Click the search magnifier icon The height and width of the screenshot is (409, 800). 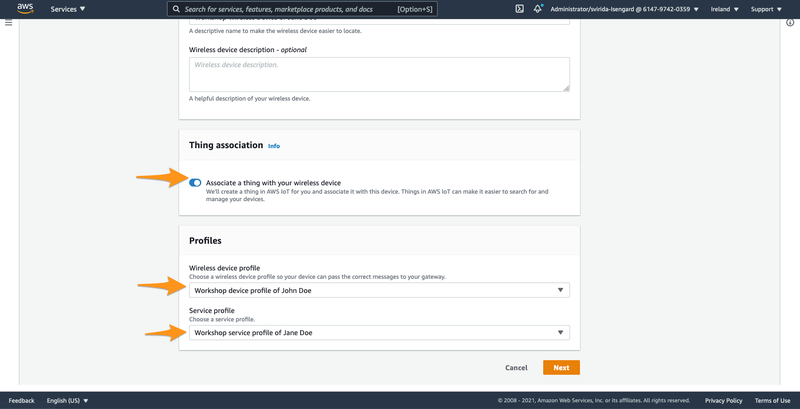[x=176, y=9]
